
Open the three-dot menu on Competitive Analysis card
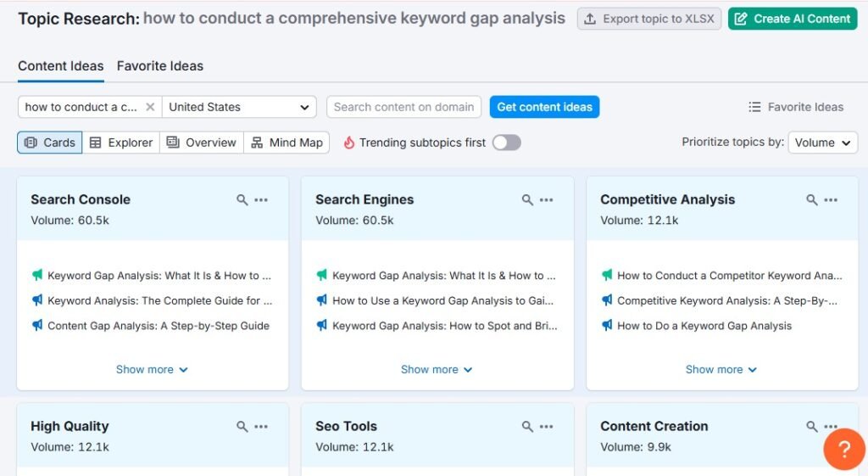(831, 200)
